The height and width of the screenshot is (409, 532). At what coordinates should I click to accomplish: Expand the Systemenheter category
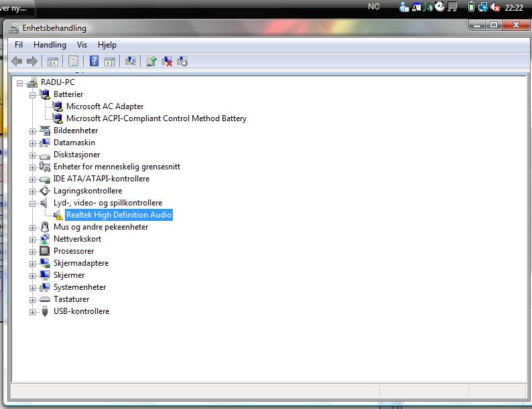point(32,288)
